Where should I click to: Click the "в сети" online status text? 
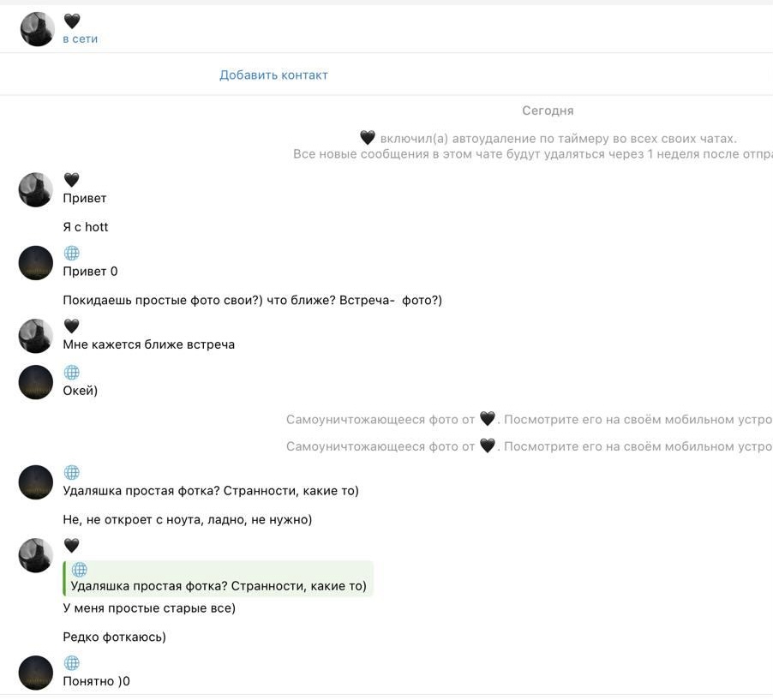click(x=80, y=39)
